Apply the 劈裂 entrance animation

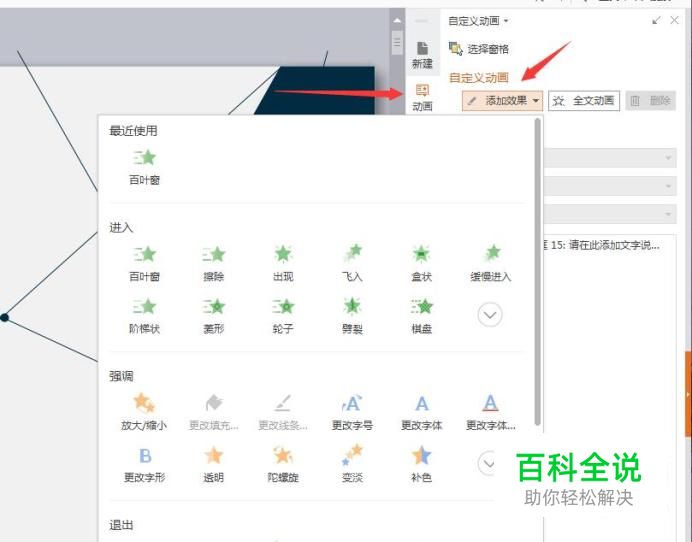(x=352, y=316)
